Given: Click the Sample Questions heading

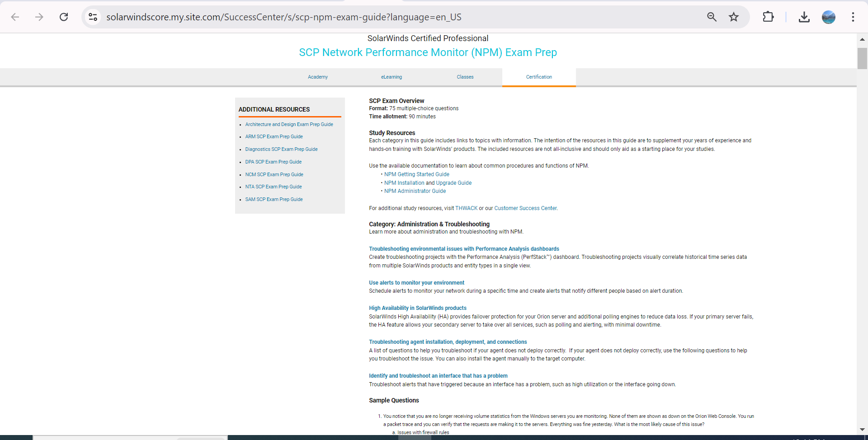Looking at the screenshot, I should pos(394,400).
